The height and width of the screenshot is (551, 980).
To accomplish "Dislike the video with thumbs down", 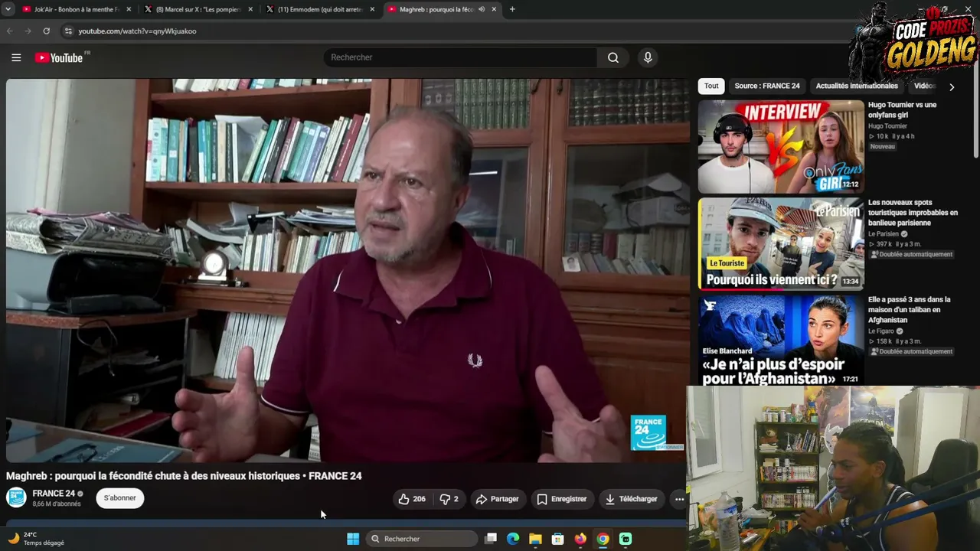I will [x=449, y=499].
